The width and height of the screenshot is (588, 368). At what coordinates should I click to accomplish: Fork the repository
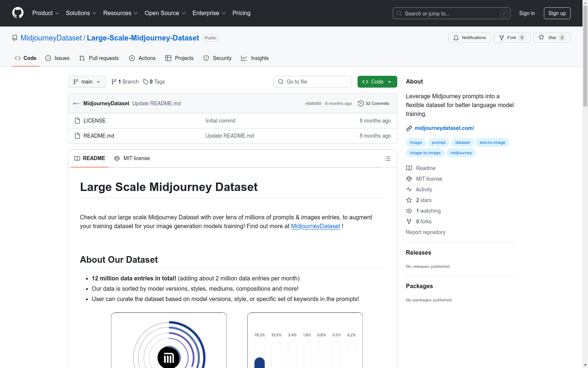[512, 38]
